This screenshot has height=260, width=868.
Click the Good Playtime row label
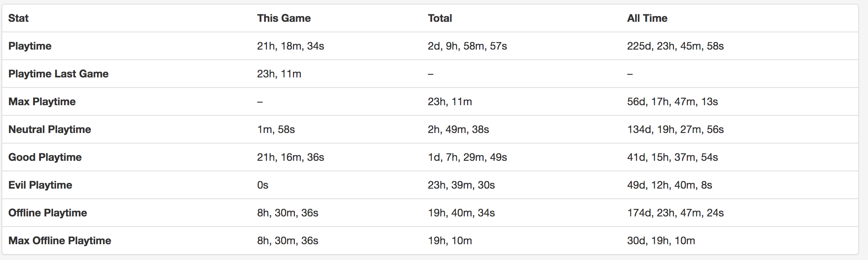(45, 157)
